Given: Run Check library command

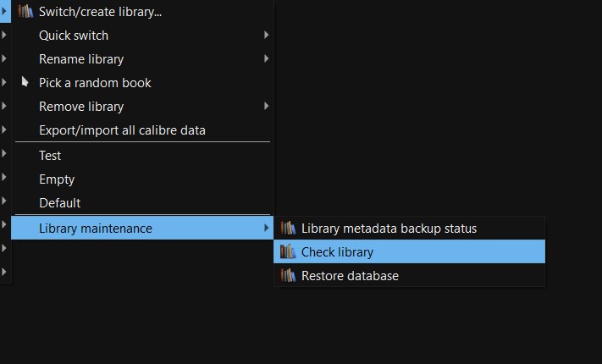Looking at the screenshot, I should (337, 252).
